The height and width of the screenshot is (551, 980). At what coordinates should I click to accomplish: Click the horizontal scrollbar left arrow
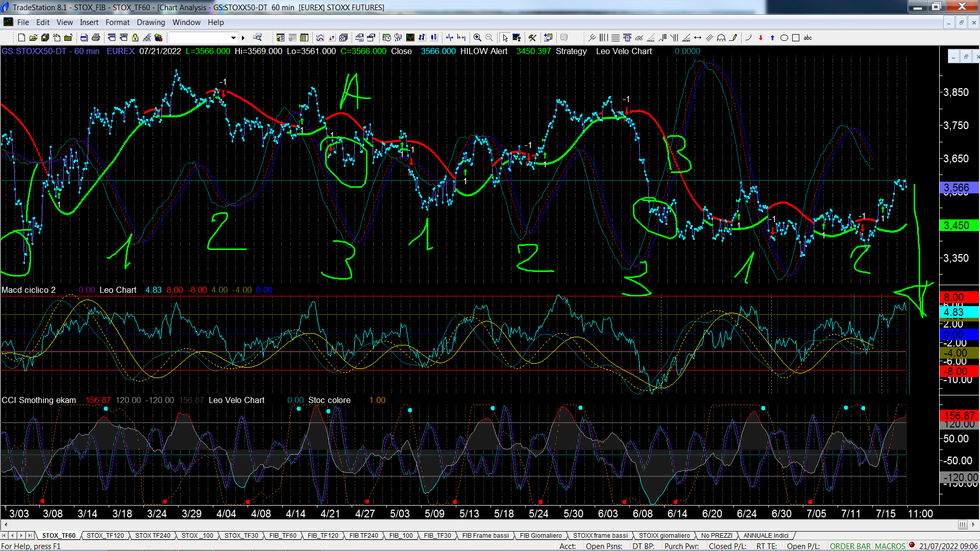point(6,524)
